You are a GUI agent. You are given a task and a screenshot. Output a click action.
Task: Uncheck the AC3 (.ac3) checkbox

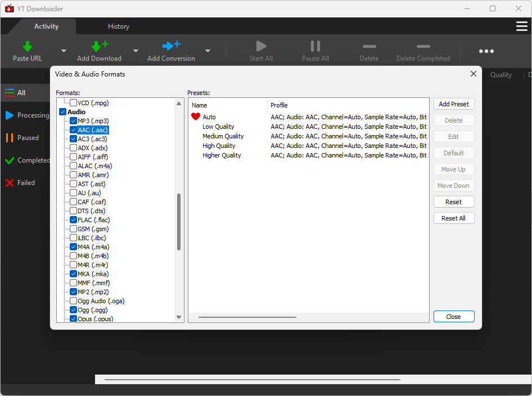73,139
